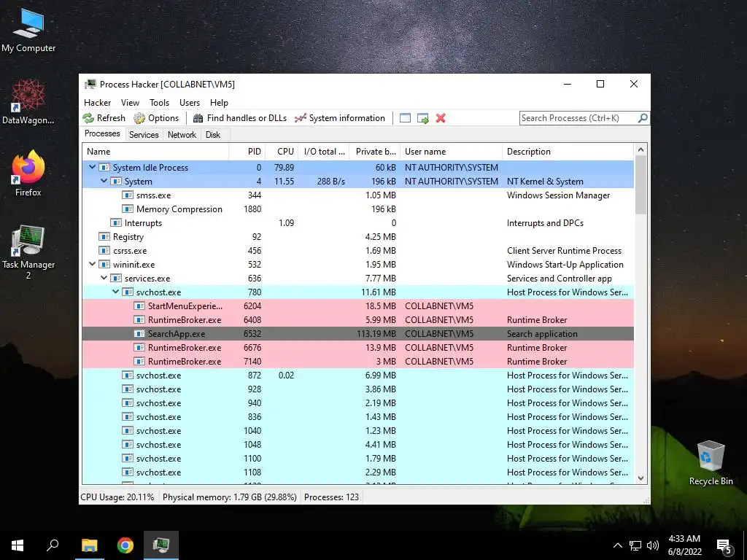The image size is (747, 560).
Task: Click Process Hacker taskbar icon
Action: (161, 545)
